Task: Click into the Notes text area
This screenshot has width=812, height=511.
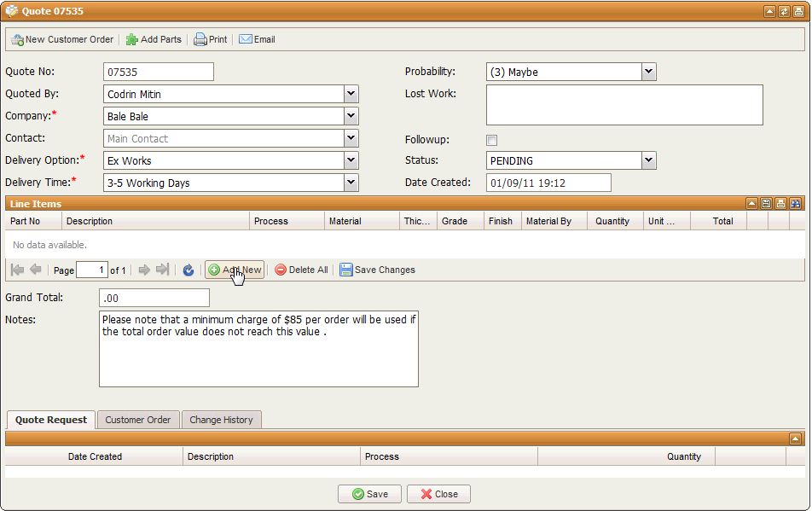Action: tap(258, 357)
